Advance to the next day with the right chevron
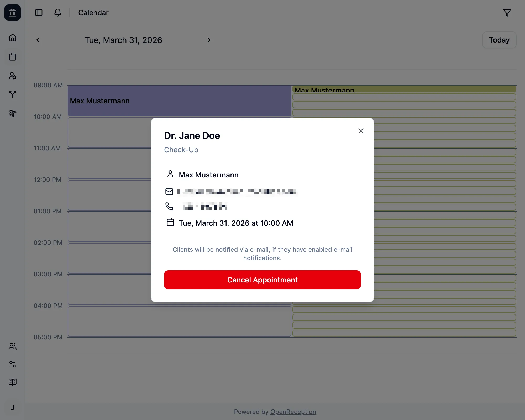 tap(209, 40)
